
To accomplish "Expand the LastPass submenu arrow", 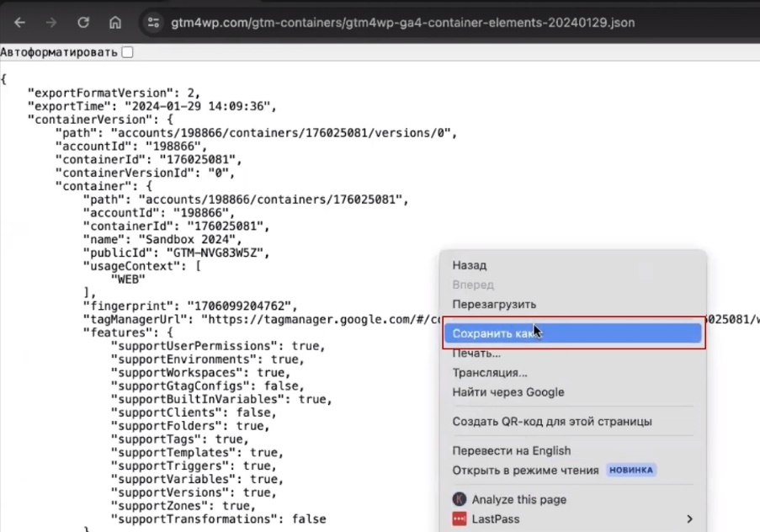I will click(689, 519).
